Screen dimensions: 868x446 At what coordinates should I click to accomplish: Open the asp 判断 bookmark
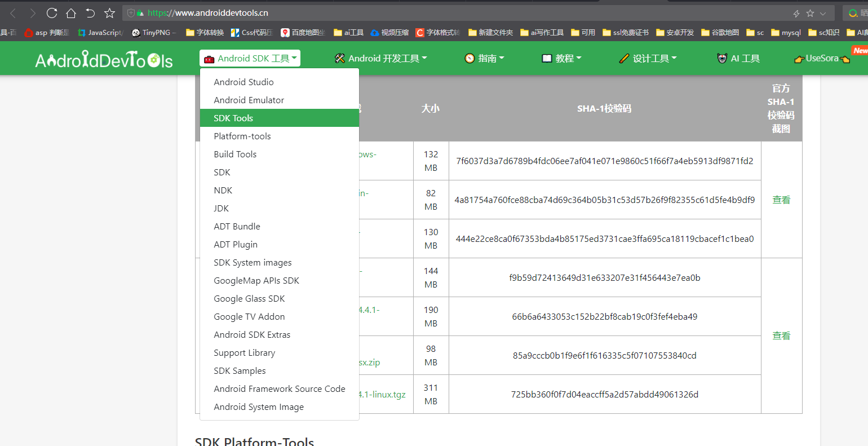pos(47,33)
